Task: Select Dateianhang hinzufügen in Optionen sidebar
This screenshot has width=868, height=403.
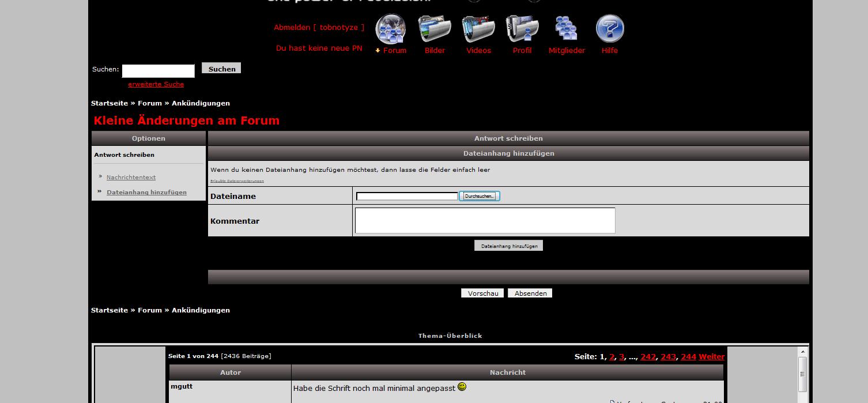Action: pos(146,193)
